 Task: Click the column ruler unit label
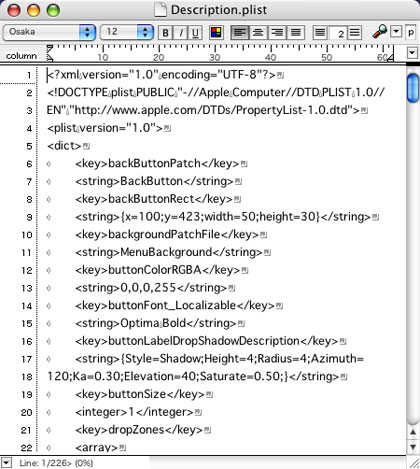point(21,56)
